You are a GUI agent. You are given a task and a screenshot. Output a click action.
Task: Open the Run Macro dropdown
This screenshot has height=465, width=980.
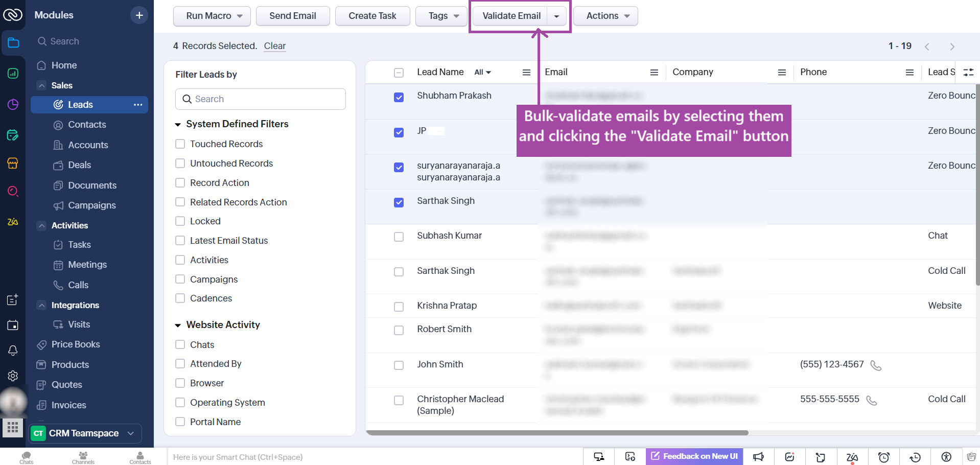pos(212,16)
